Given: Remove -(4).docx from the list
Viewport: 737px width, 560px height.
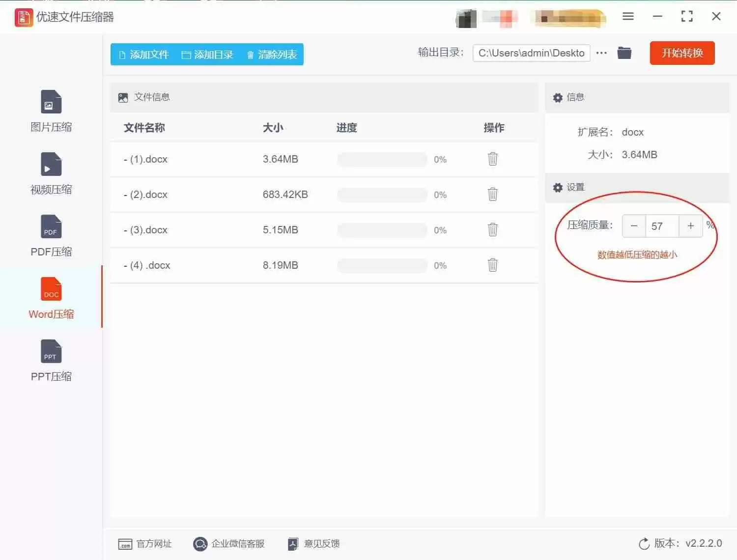Looking at the screenshot, I should (x=492, y=265).
